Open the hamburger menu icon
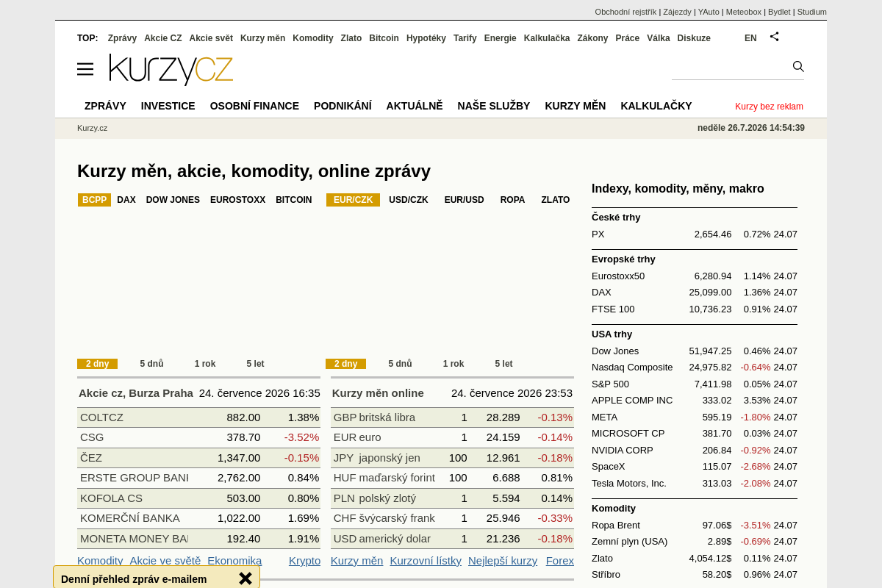The height and width of the screenshot is (588, 882). point(85,69)
